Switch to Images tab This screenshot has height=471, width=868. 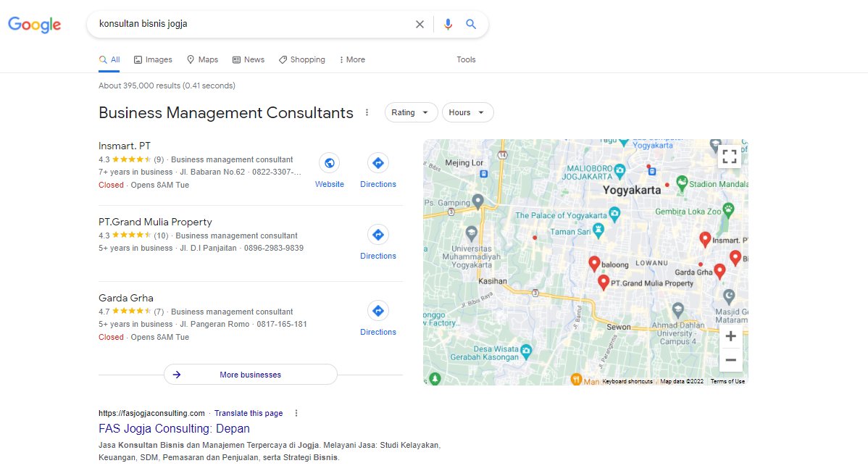[x=154, y=59]
